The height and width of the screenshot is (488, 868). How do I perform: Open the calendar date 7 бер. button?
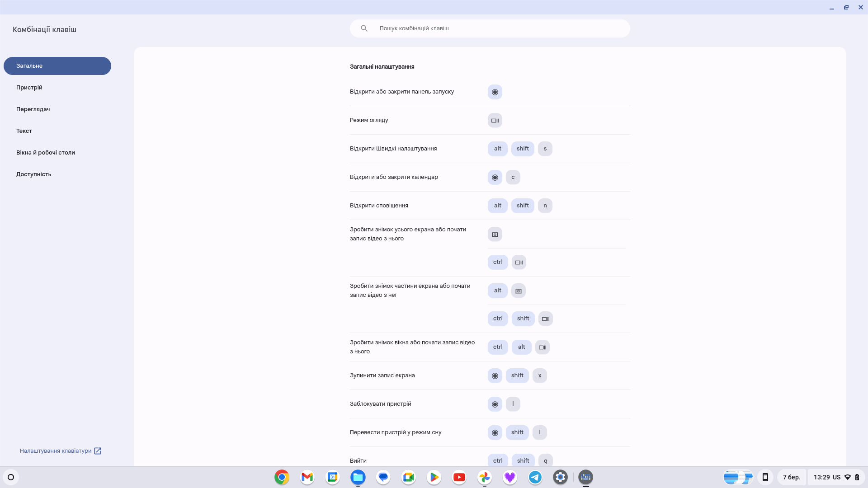(x=791, y=477)
